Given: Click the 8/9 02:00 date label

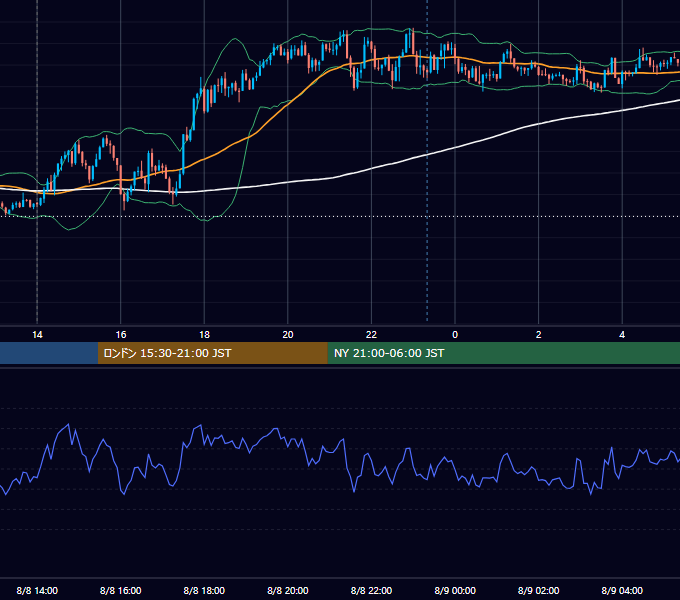Looking at the screenshot, I should tap(539, 590).
